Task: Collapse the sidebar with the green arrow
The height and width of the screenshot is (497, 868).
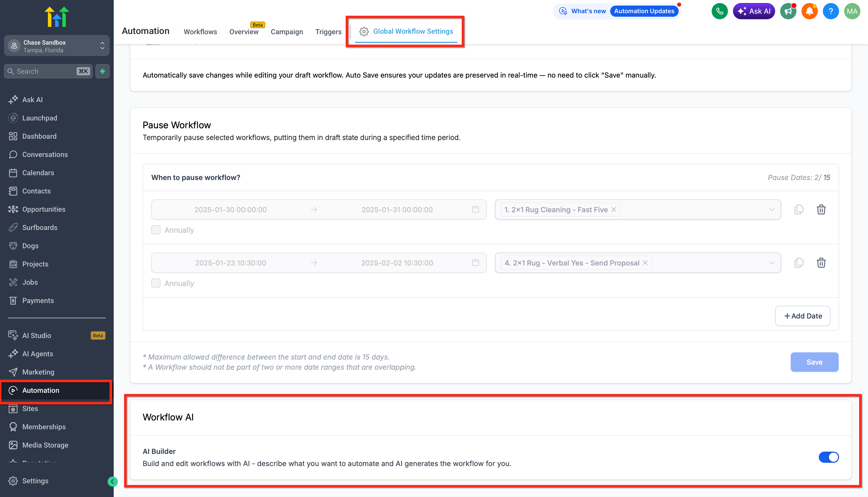Action: pos(112,482)
